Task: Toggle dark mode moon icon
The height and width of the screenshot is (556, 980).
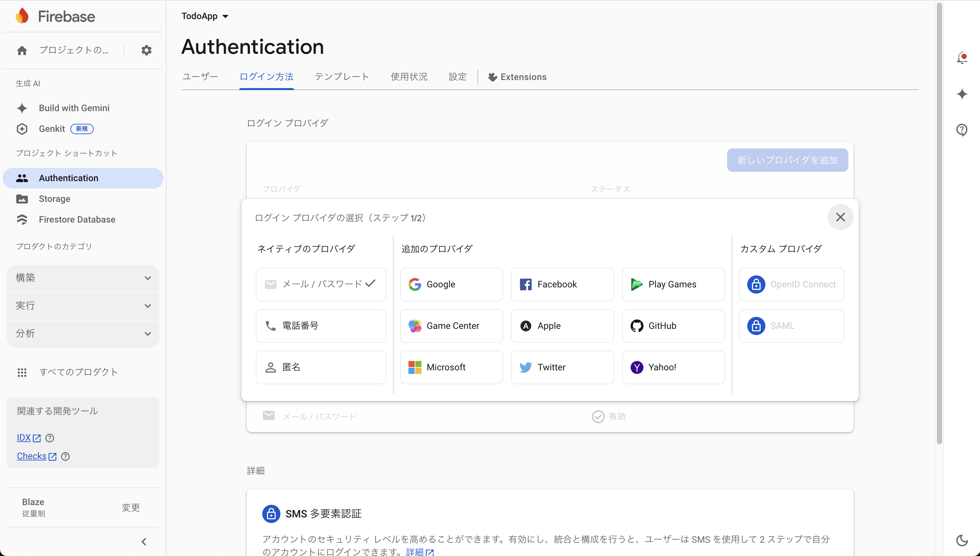Action: coord(962,540)
